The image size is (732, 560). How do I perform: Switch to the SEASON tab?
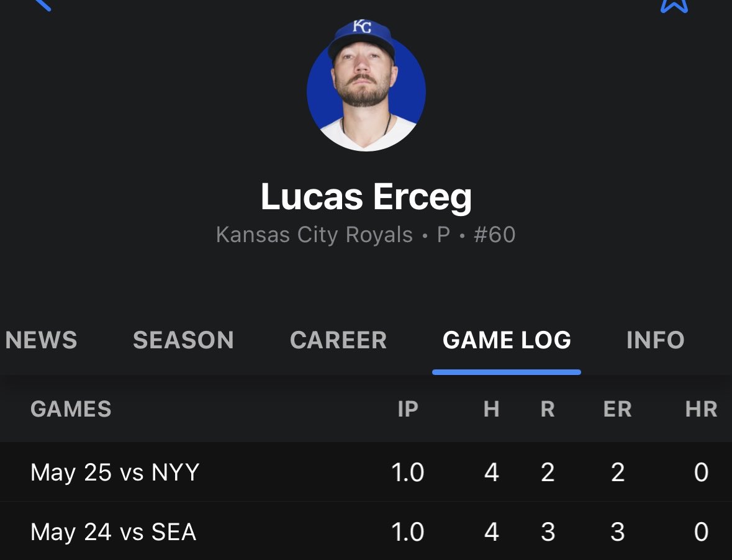pos(183,340)
